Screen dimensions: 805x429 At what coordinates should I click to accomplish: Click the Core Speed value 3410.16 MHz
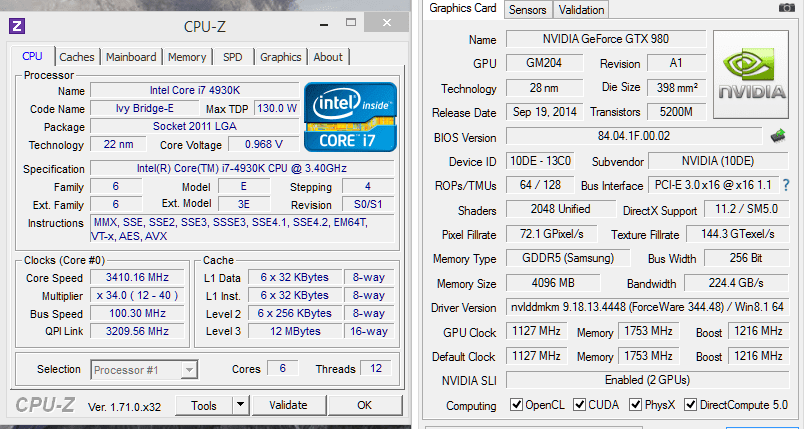click(x=137, y=278)
